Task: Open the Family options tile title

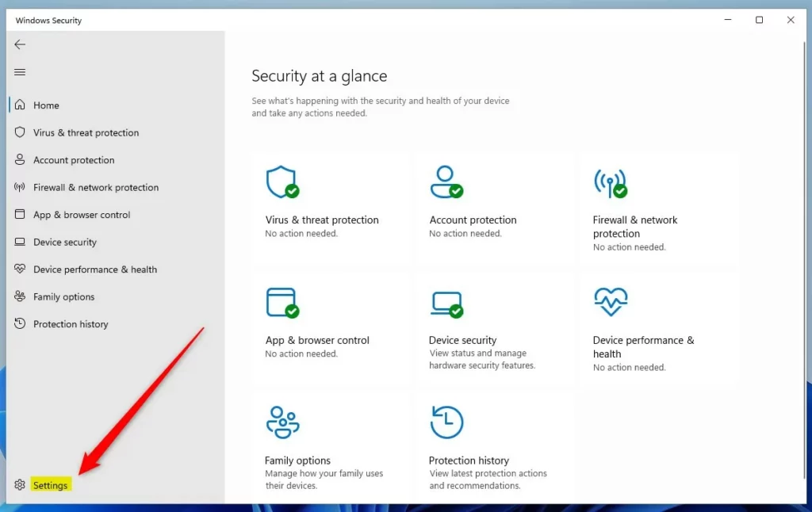Action: [x=297, y=460]
